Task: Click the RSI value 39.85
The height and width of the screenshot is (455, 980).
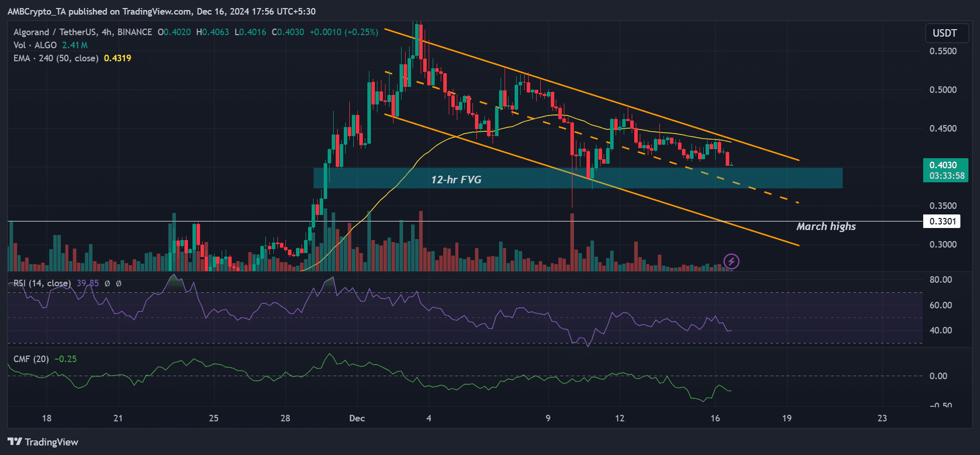Action: coord(88,283)
